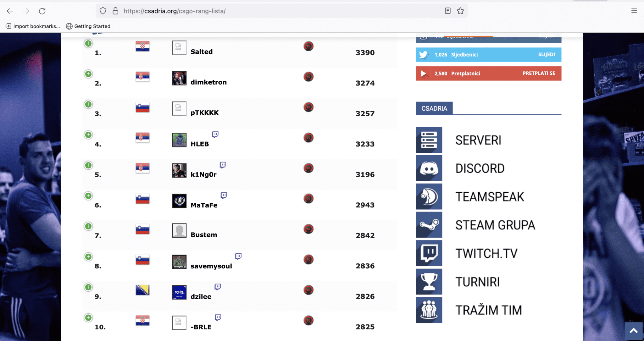Screen dimensions: 644x341
Task: Click the Turniri trophy icon
Action: click(429, 281)
